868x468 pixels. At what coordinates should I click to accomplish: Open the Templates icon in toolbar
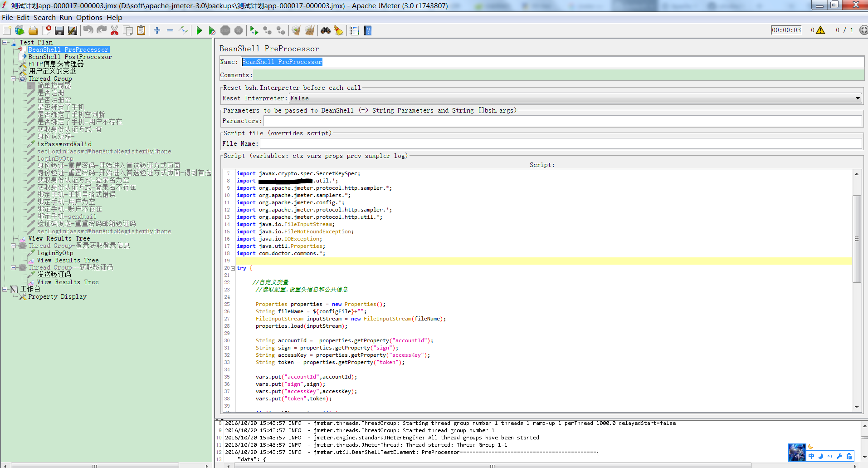(20, 30)
